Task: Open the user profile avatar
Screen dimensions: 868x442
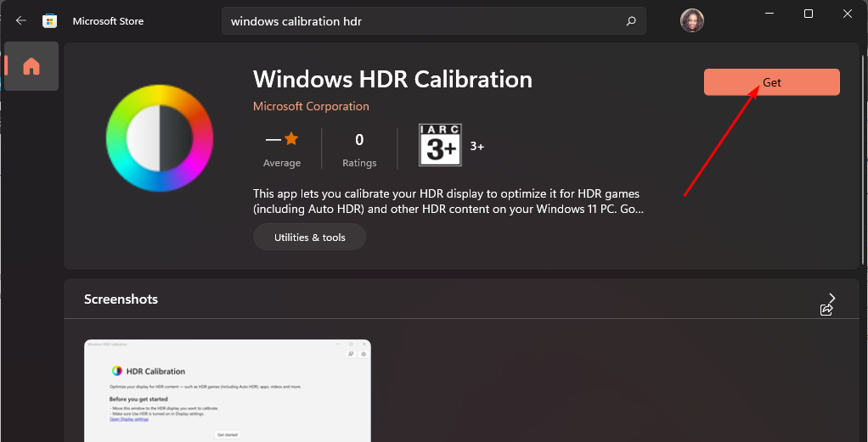Action: 692,20
